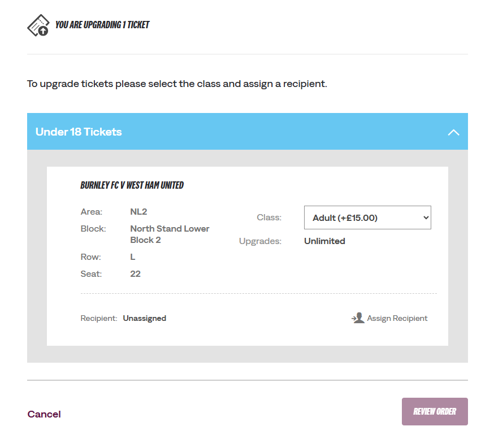Image resolution: width=494 pixels, height=448 pixels.
Task: Click the Assign Recipient link
Action: [x=389, y=318]
